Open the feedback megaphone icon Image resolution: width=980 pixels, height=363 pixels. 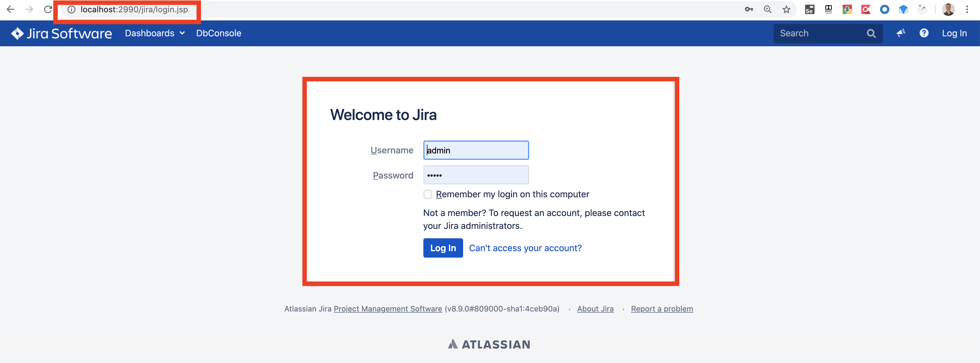(900, 33)
